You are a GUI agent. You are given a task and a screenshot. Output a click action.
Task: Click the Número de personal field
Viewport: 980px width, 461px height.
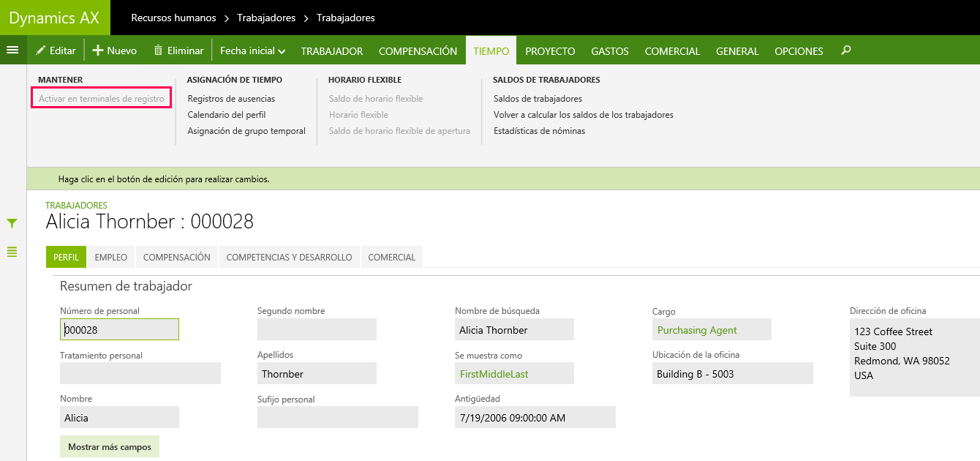pyautogui.click(x=119, y=329)
